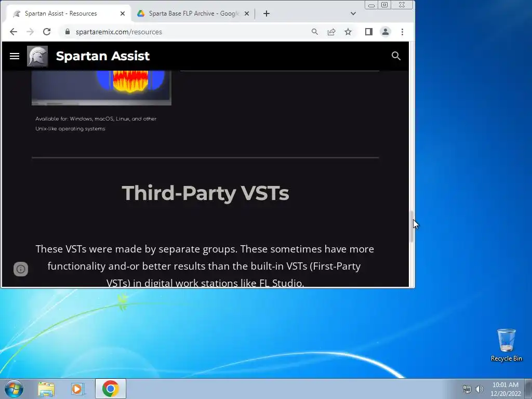Viewport: 532px width, 399px height.
Task: Click the Chrome taskbar icon
Action: (x=111, y=389)
